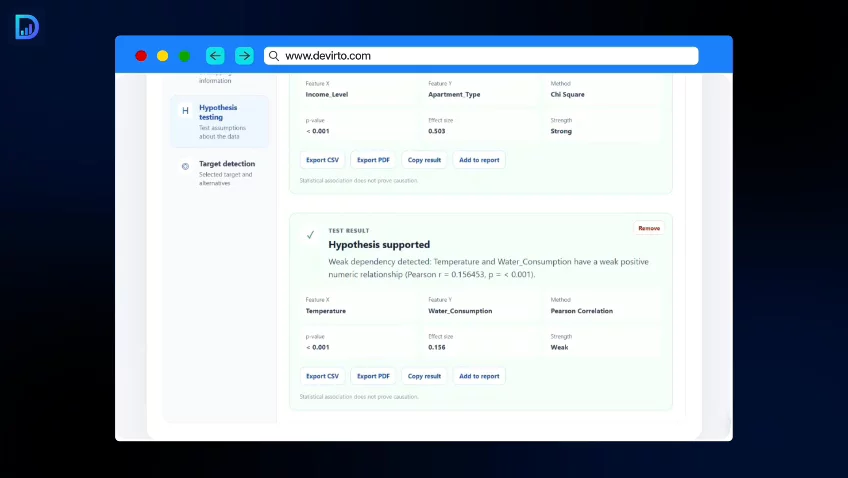The image size is (848, 478).
Task: Click the yellow window control dot
Action: (x=163, y=56)
